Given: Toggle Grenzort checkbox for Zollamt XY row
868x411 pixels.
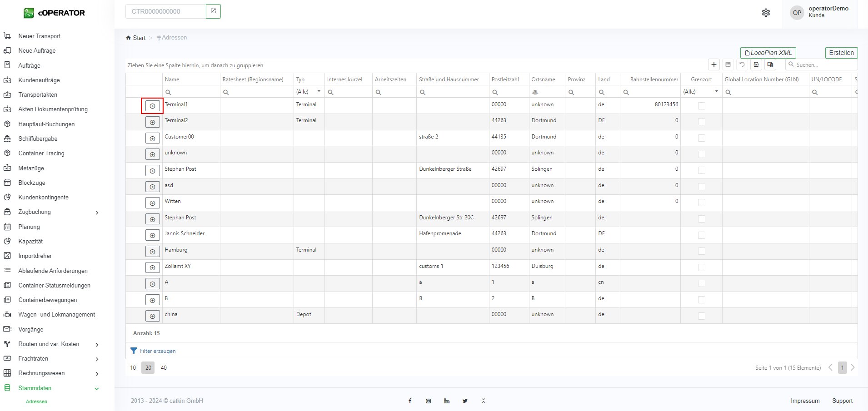Looking at the screenshot, I should [701, 267].
